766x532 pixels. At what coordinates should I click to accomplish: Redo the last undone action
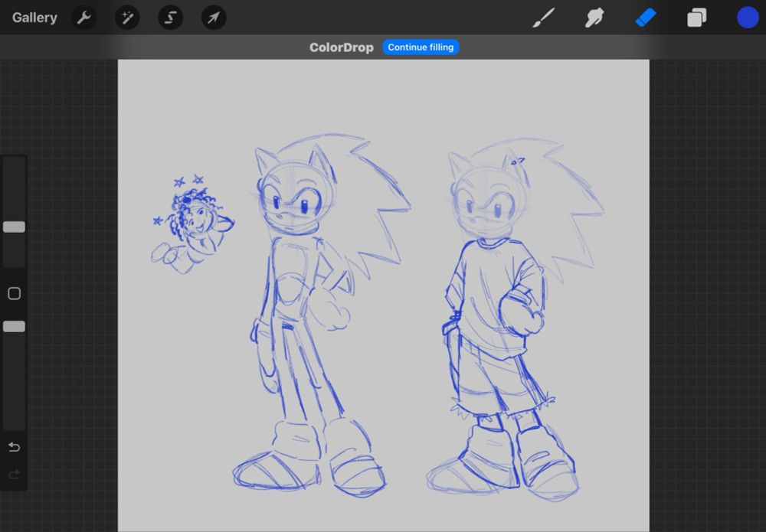(14, 473)
